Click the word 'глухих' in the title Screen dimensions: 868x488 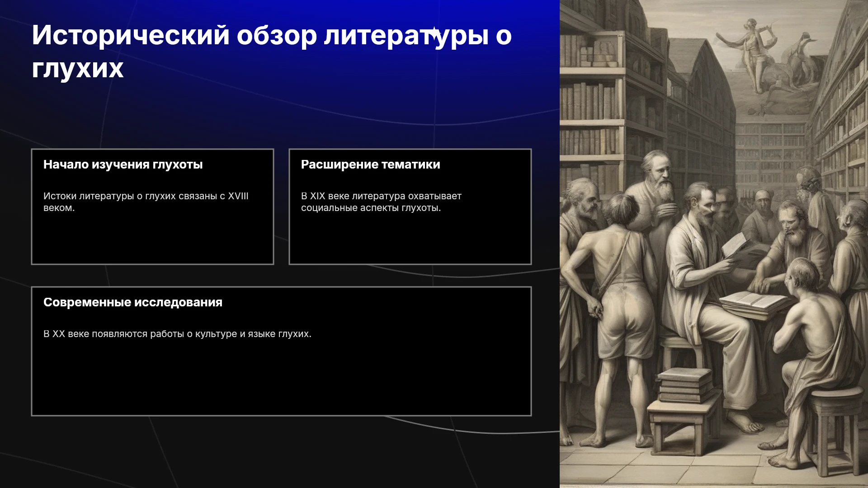point(78,69)
